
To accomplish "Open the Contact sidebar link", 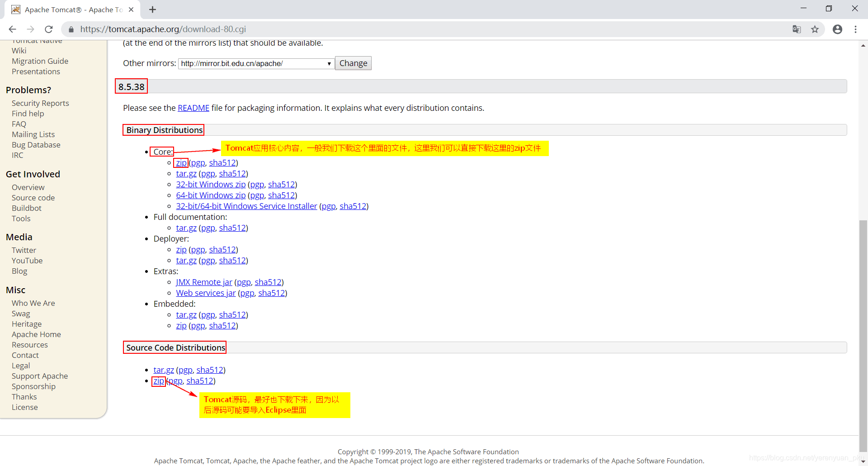I will 25,355.
